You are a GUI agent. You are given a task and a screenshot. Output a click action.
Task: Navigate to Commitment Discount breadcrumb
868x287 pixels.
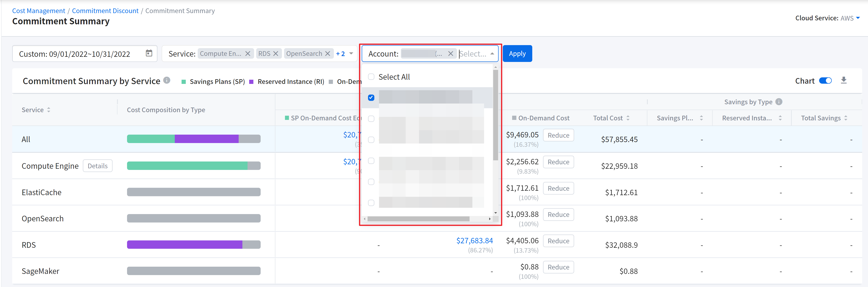tap(105, 11)
